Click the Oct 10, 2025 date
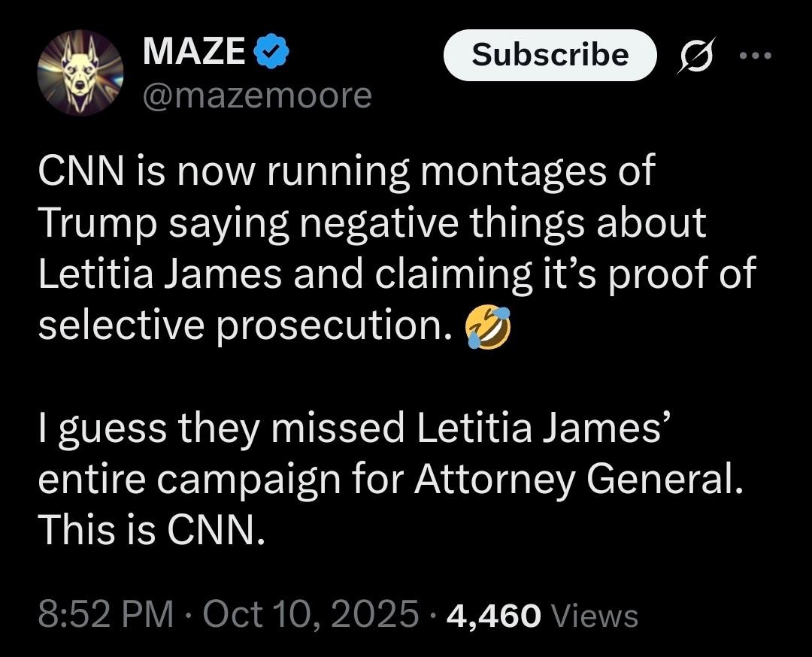The width and height of the screenshot is (812, 657). [x=310, y=616]
